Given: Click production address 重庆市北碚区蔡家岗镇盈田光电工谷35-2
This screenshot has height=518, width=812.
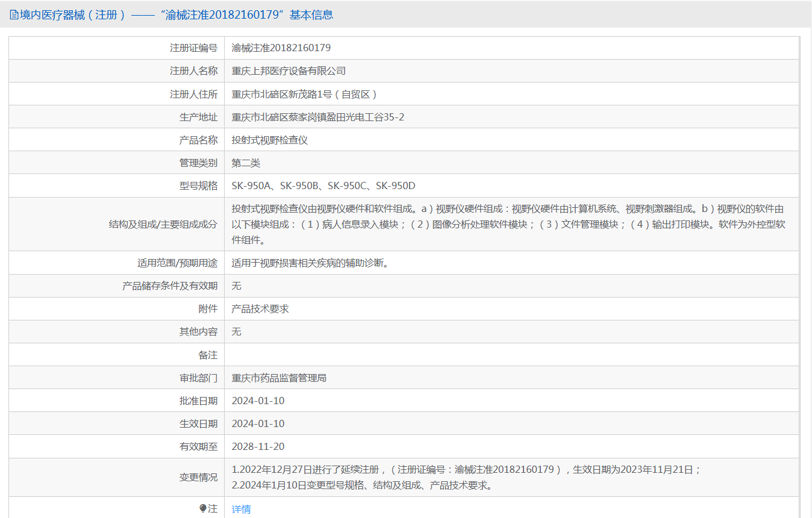Looking at the screenshot, I should [318, 117].
